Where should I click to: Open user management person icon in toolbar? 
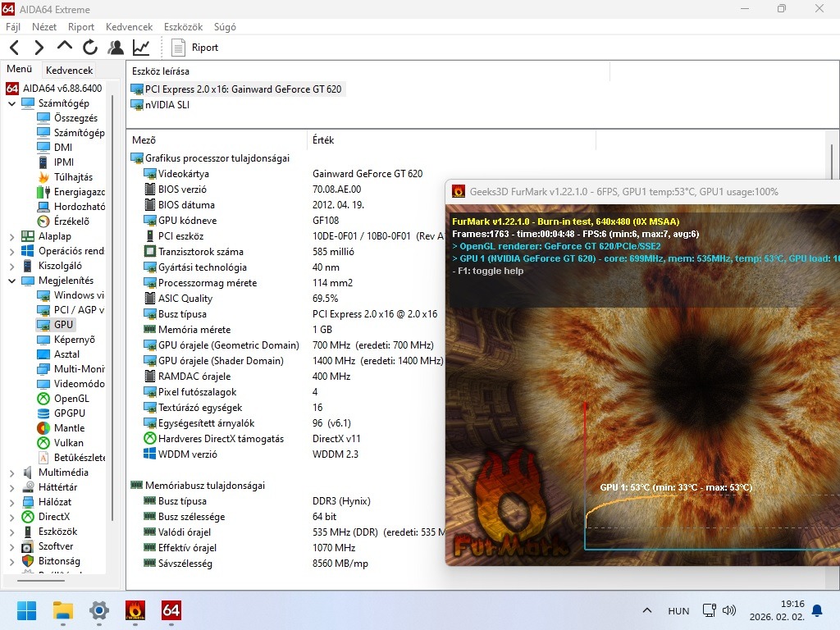pyautogui.click(x=115, y=48)
